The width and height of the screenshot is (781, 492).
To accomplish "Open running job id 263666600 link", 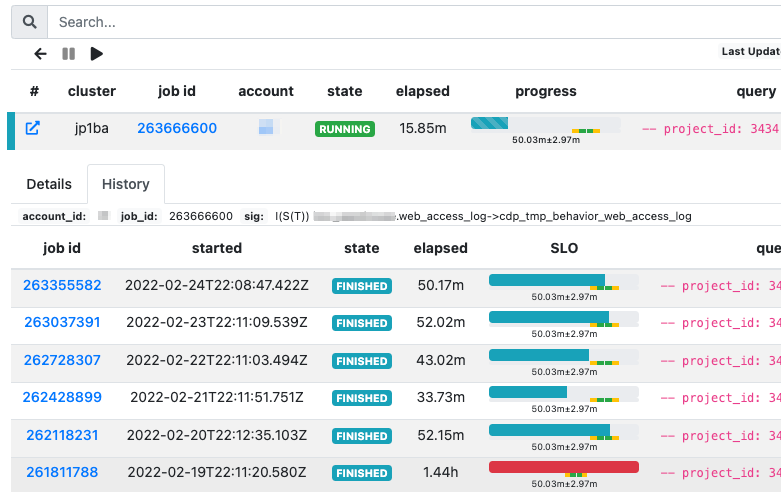I will click(x=177, y=129).
